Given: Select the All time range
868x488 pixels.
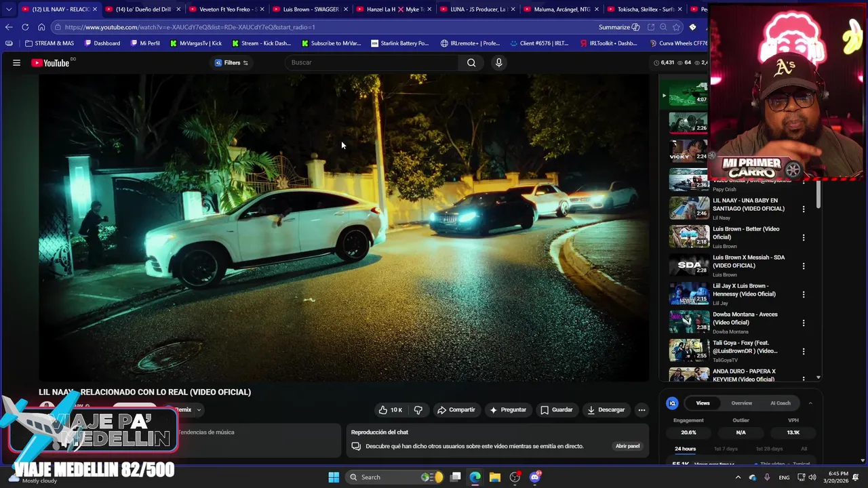Looking at the screenshot, I should [x=804, y=449].
